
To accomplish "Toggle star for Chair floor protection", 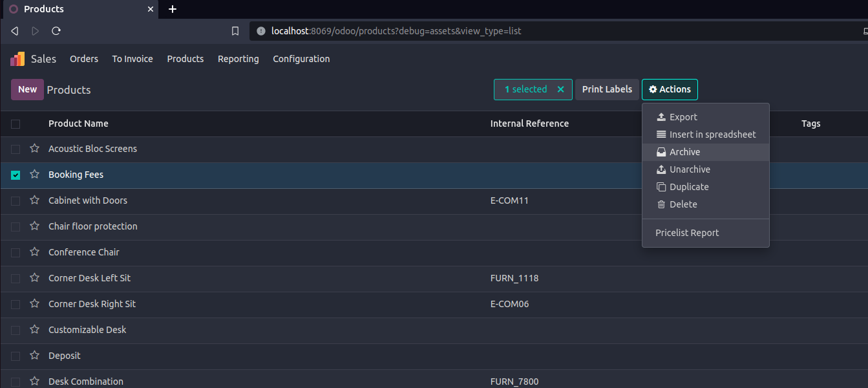I will (35, 226).
